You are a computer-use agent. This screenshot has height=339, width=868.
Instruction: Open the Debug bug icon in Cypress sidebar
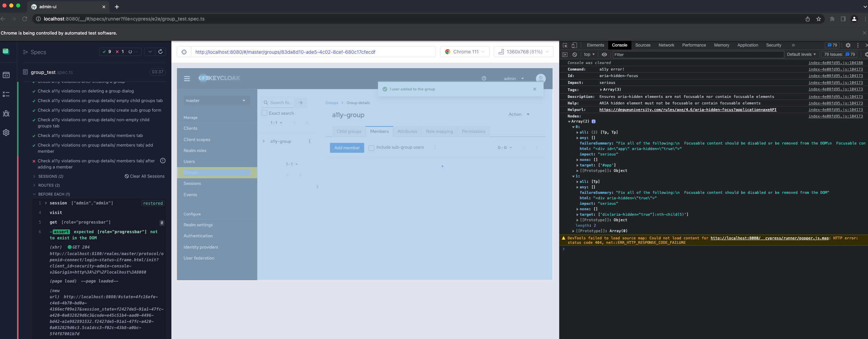pos(6,113)
